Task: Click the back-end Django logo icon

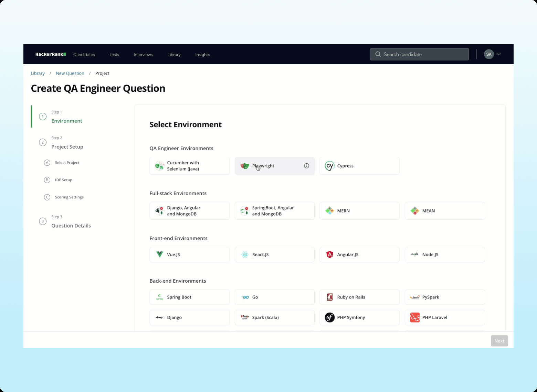Action: (159, 317)
